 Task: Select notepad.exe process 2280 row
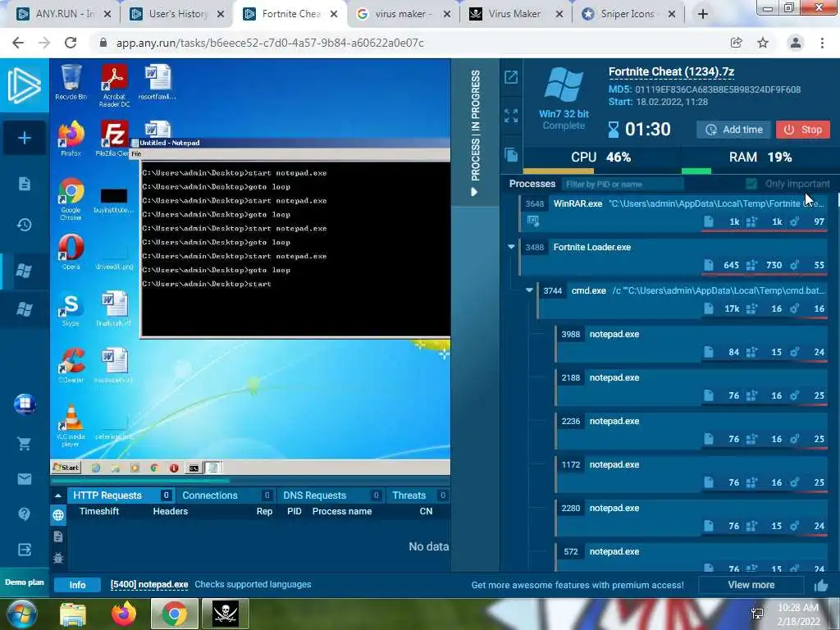692,517
